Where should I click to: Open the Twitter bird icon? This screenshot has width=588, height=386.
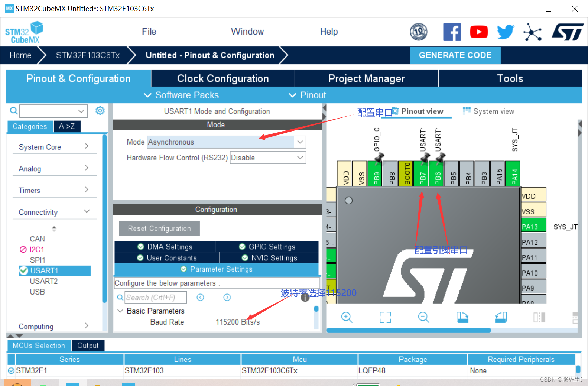point(506,32)
